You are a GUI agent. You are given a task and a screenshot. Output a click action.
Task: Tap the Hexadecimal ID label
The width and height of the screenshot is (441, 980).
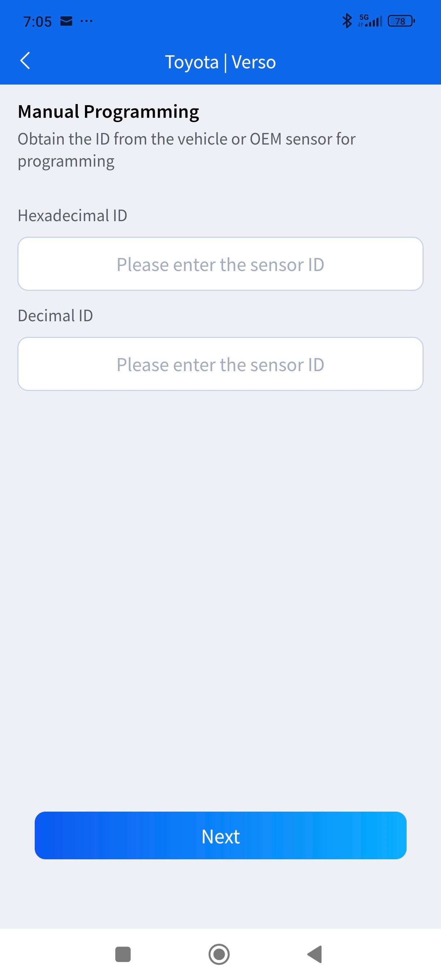pos(72,216)
